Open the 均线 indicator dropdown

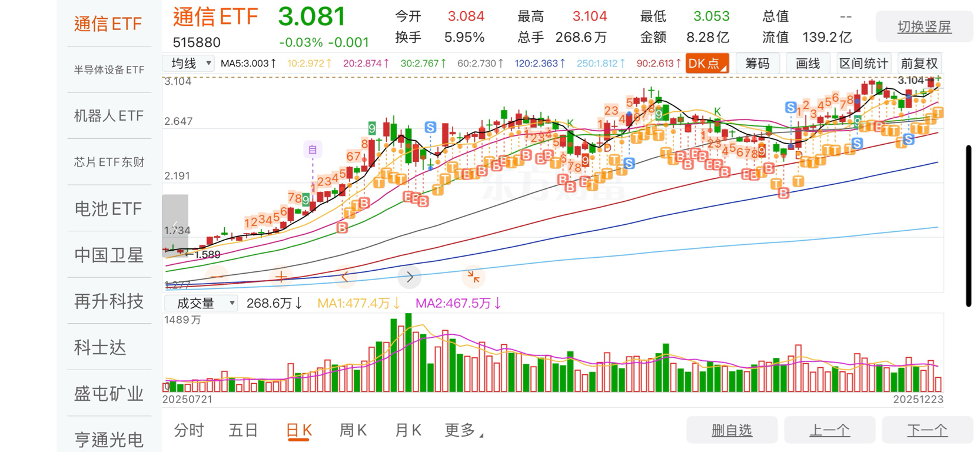point(188,63)
